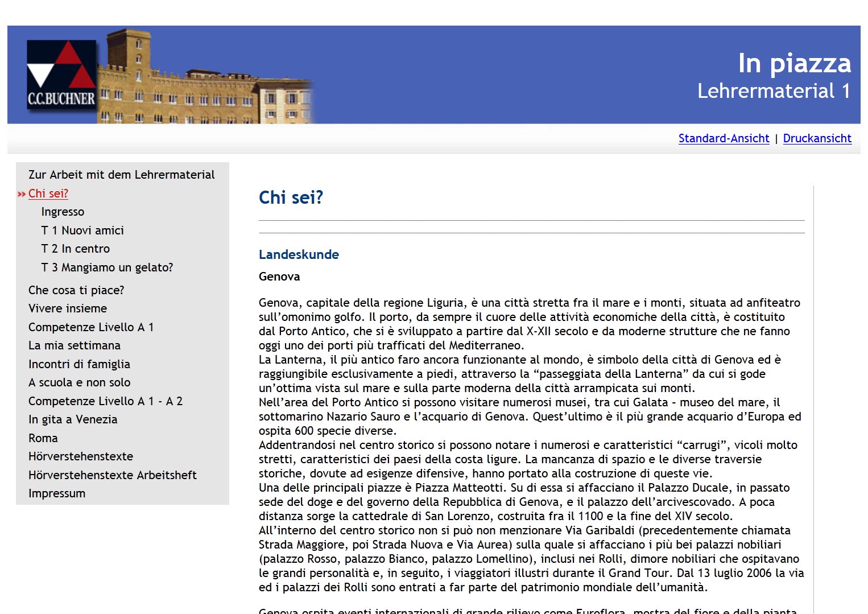Click the red double-arrow beside Chi sei?

(22, 194)
